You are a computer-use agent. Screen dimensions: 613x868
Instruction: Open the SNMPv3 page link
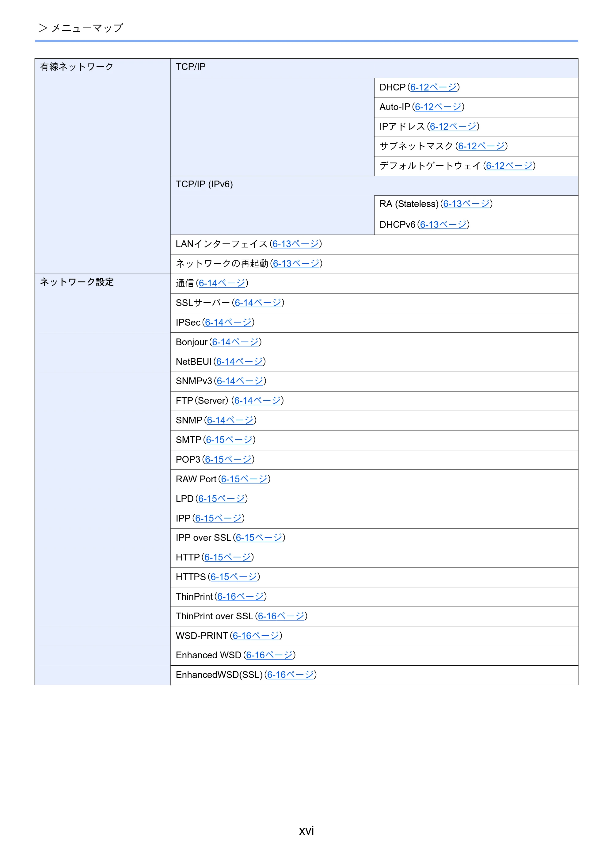coord(240,381)
